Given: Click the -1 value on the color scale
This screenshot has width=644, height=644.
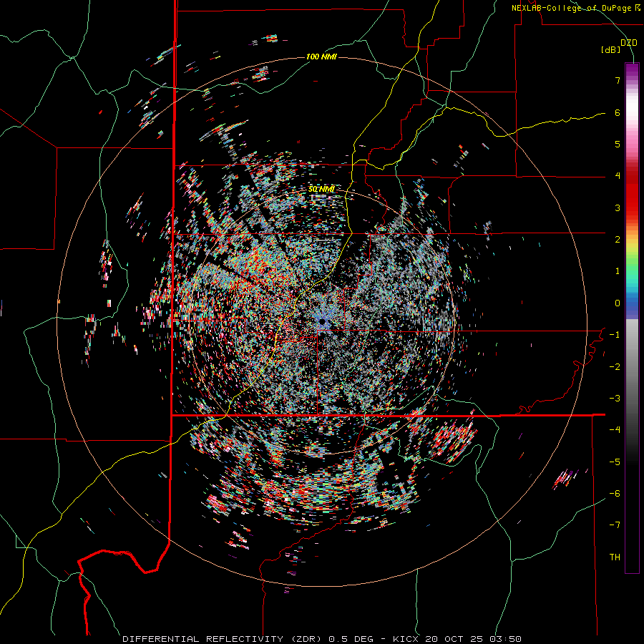Looking at the screenshot, I should pyautogui.click(x=615, y=335).
